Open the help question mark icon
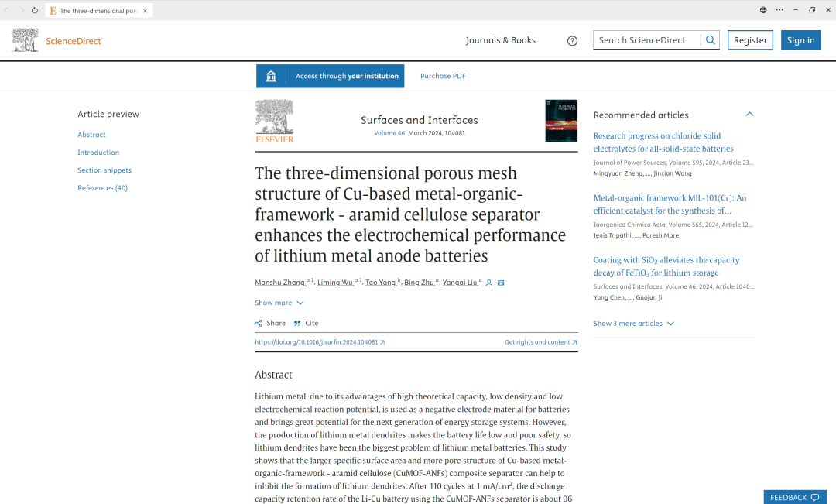The height and width of the screenshot is (504, 836). point(572,41)
